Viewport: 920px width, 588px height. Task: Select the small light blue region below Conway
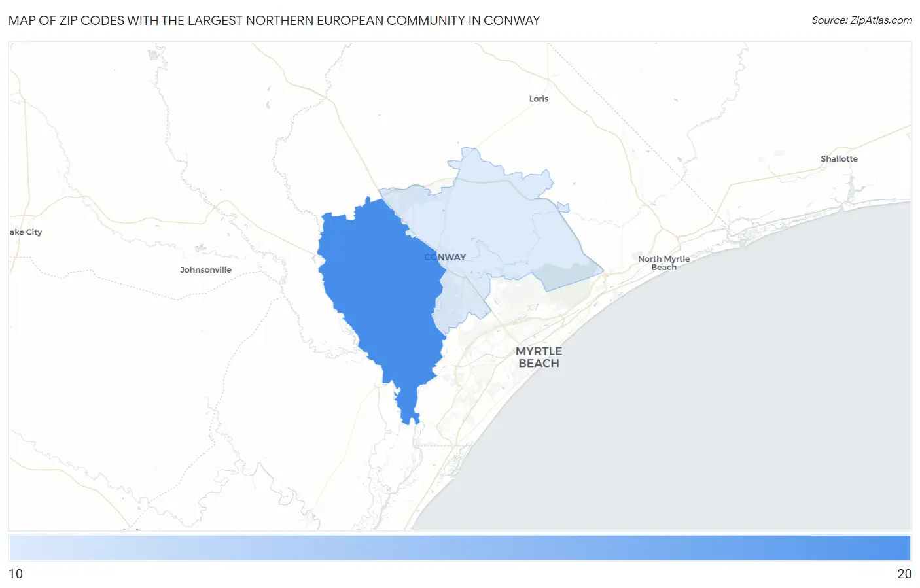click(x=461, y=302)
